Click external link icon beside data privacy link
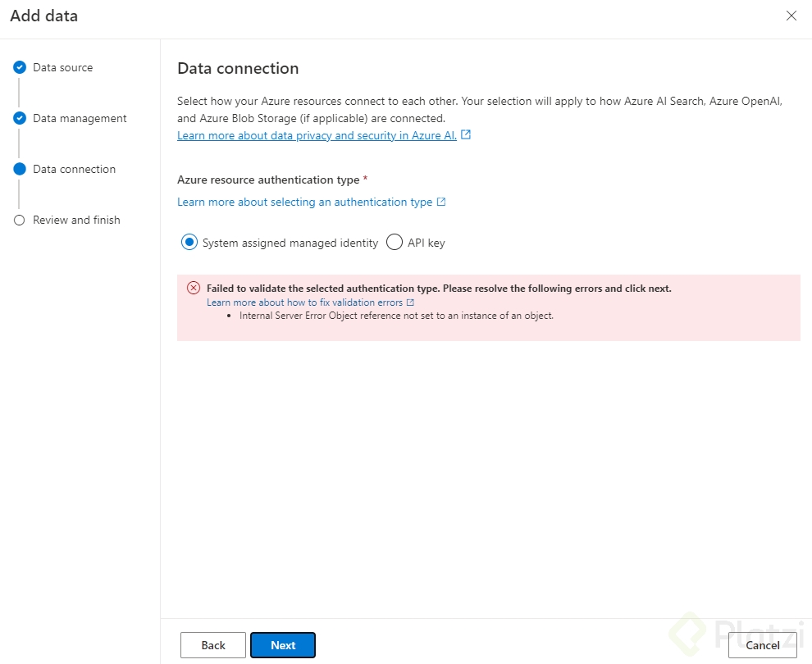The image size is (812, 664). coord(466,135)
